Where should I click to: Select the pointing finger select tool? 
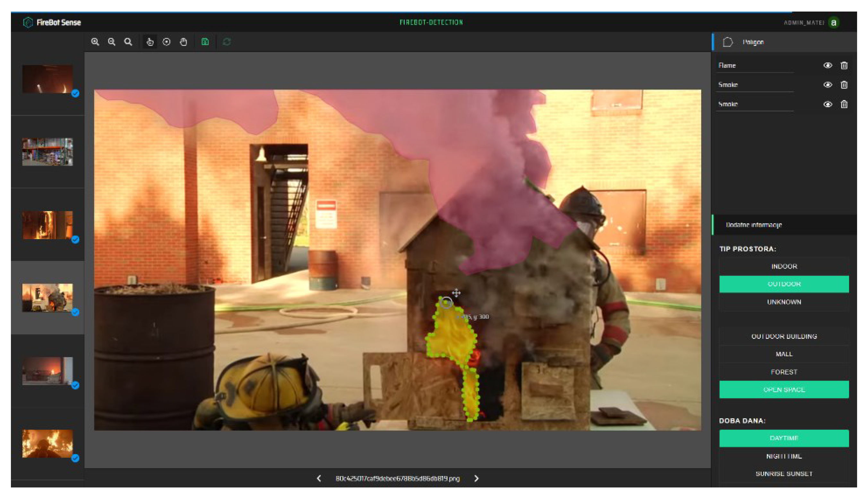click(150, 42)
